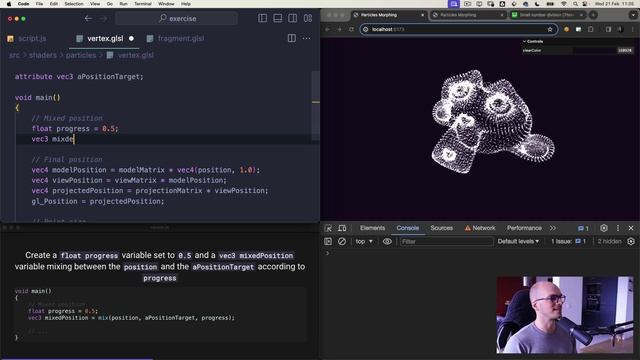
Task: Toggle the console sidebar panel
Action: pos(328,242)
